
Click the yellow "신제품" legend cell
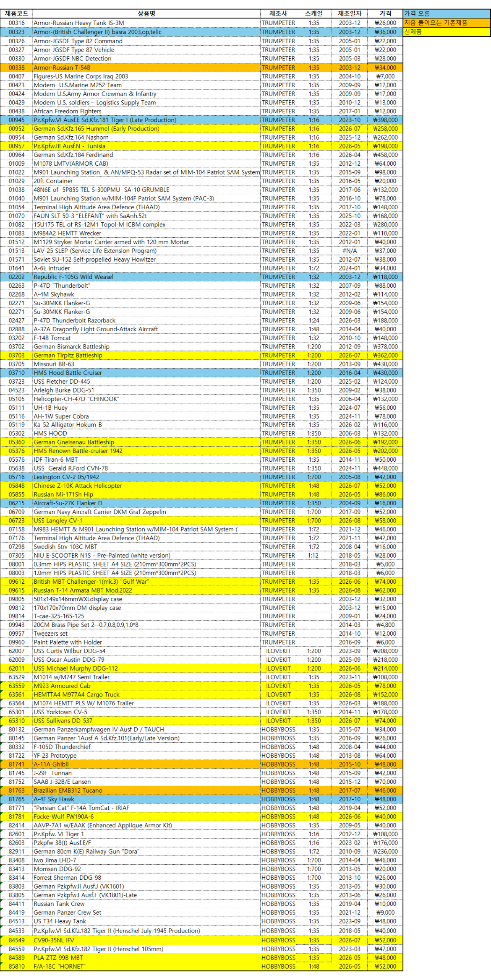coord(447,32)
